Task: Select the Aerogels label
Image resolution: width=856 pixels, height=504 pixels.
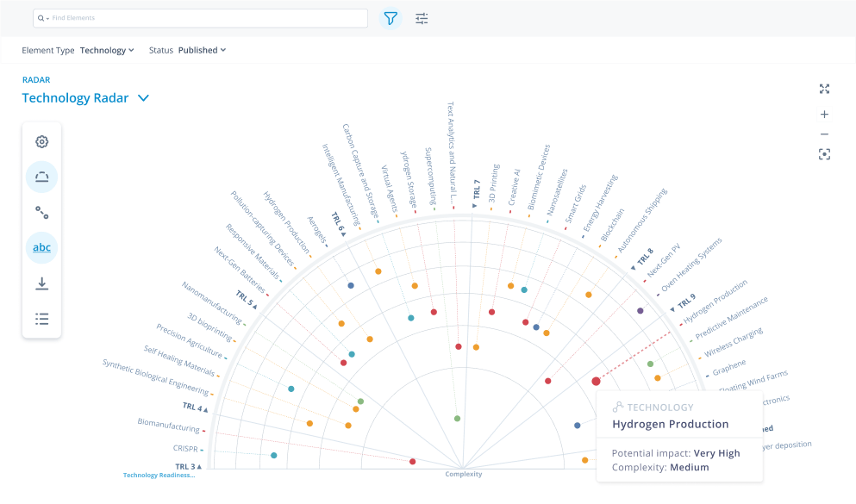Action: point(317,230)
